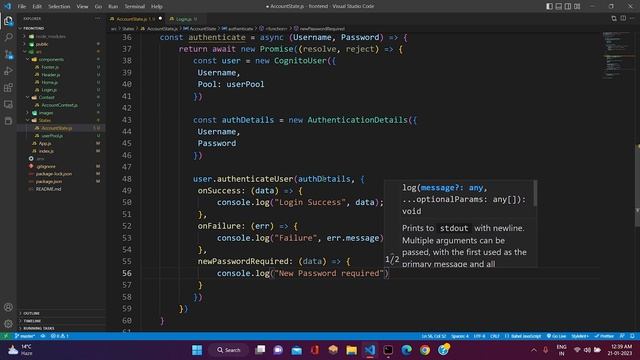The image size is (640, 360).
Task: Collapse the FRONTEND root folder
Action: tap(33, 29)
